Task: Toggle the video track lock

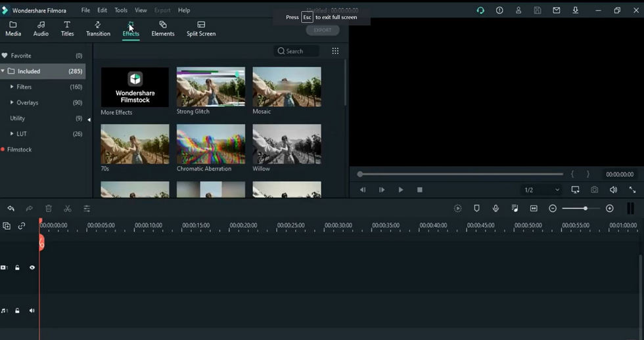Action: tap(17, 267)
